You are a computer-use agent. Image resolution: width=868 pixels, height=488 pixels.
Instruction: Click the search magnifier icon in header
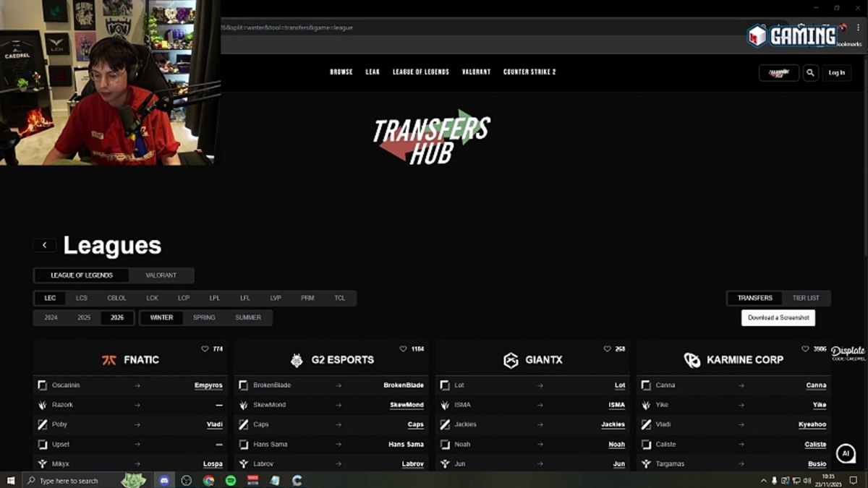click(810, 73)
